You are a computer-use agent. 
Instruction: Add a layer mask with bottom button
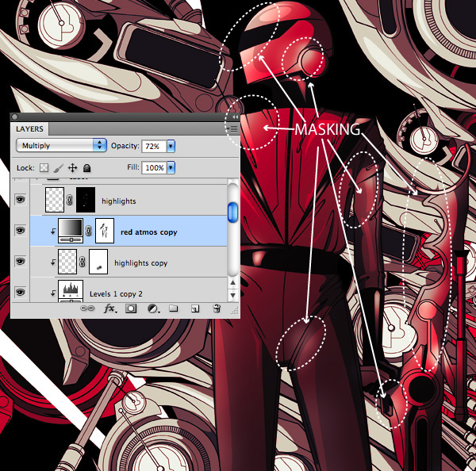point(131,308)
